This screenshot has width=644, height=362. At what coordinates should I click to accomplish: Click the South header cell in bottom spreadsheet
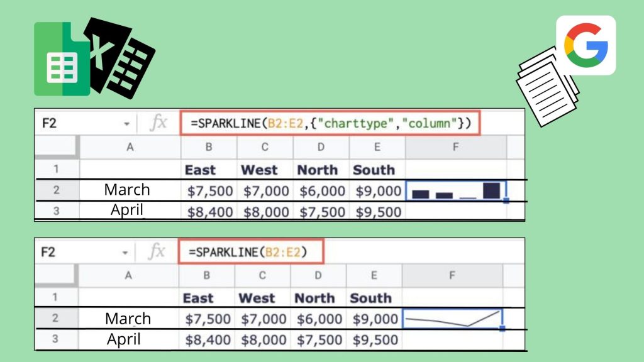pos(374,298)
